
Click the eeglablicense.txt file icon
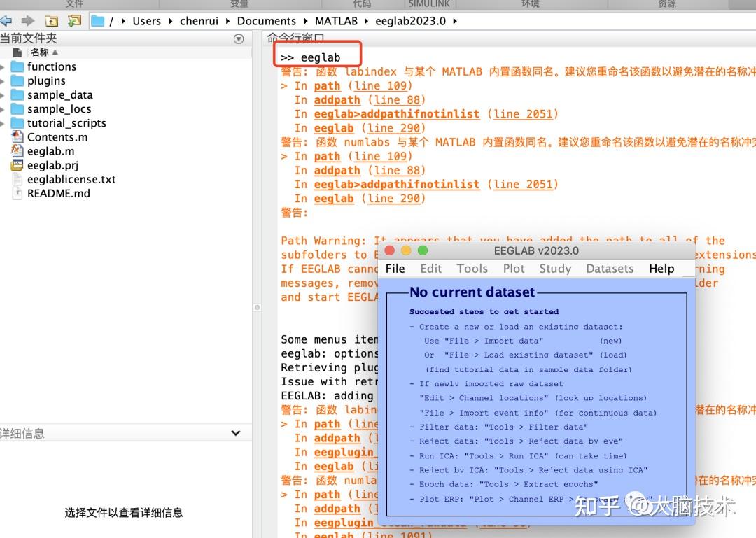click(x=17, y=179)
